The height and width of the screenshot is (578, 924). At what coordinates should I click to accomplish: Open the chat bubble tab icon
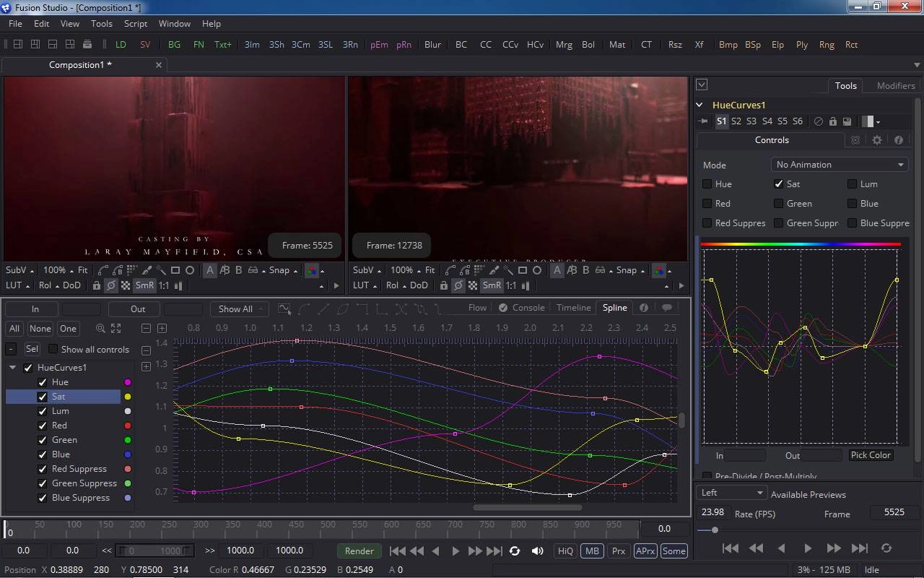coord(667,307)
